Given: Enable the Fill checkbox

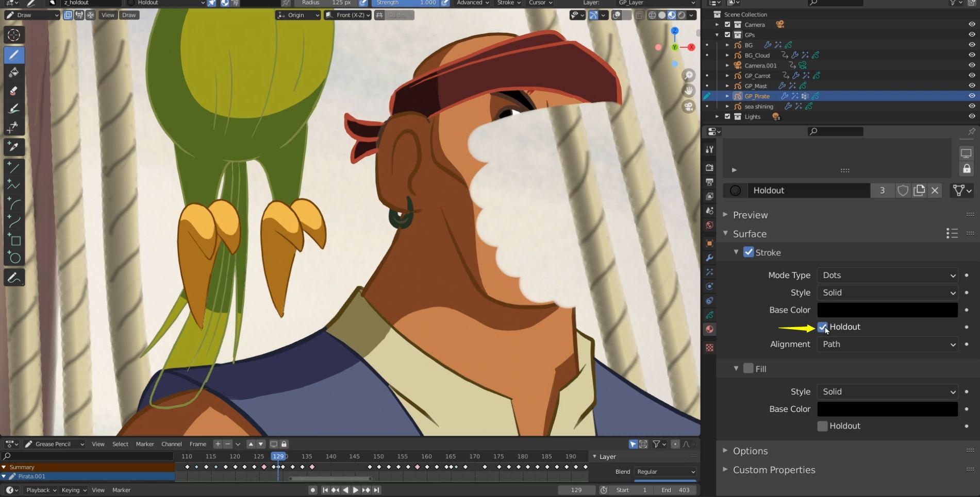Looking at the screenshot, I should point(749,369).
